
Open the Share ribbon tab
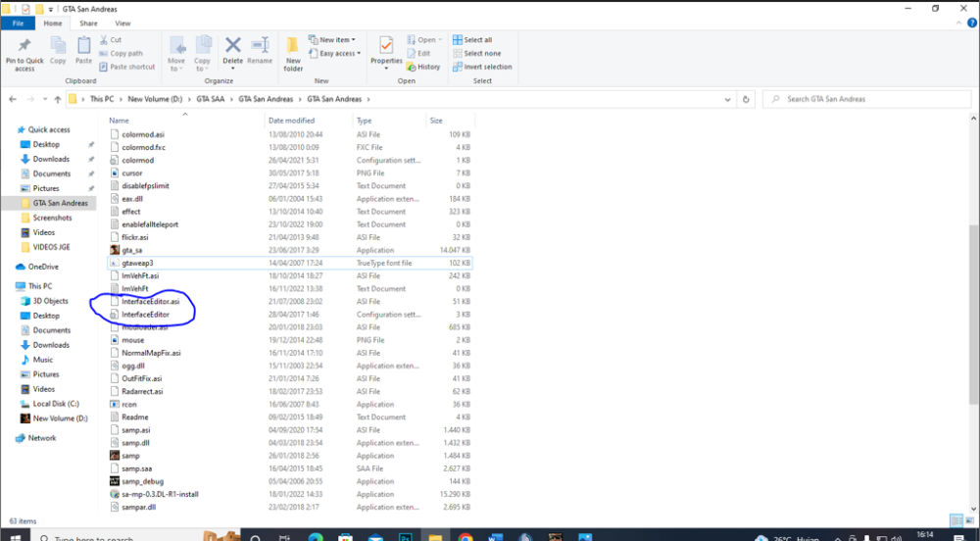(x=88, y=24)
